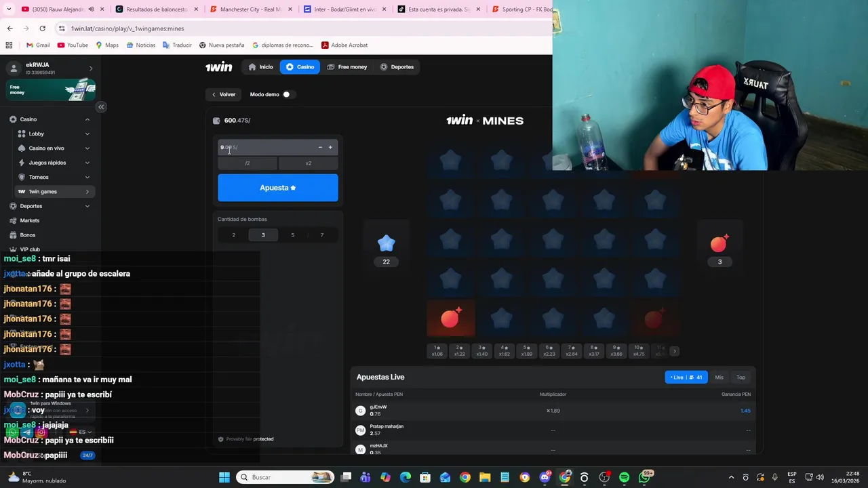Screen dimensions: 868x488
Task: Click the red bomb counter icon
Action: coord(719,243)
